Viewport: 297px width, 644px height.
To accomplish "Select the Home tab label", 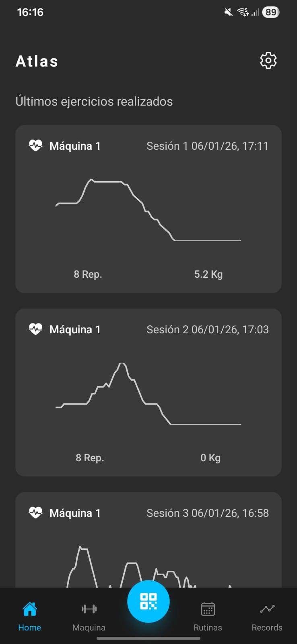I will tap(29, 627).
